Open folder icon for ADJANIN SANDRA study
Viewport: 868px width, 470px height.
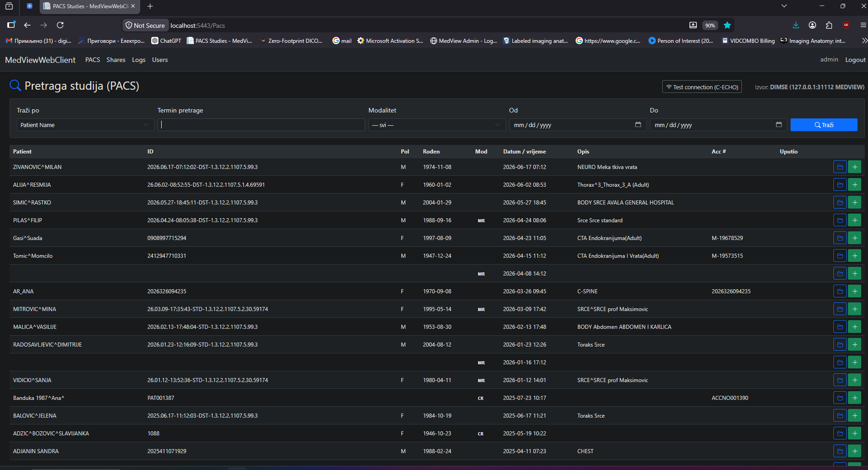click(840, 451)
